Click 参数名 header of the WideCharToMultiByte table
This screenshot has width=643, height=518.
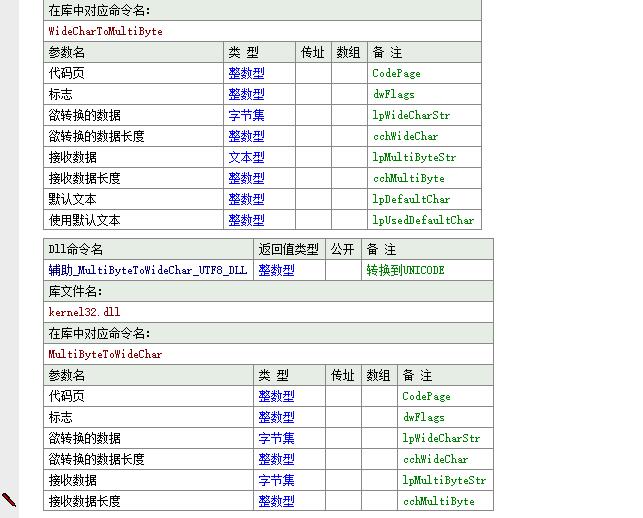pyautogui.click(x=66, y=52)
